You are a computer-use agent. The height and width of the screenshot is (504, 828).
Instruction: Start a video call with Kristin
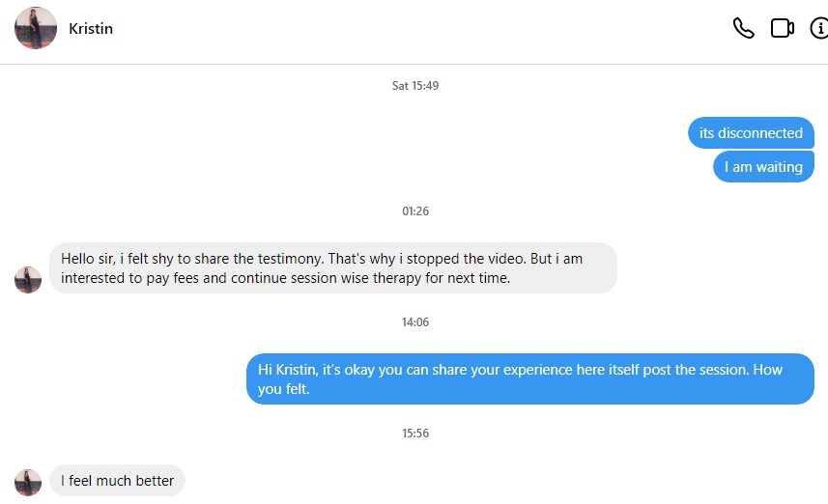[x=782, y=28]
